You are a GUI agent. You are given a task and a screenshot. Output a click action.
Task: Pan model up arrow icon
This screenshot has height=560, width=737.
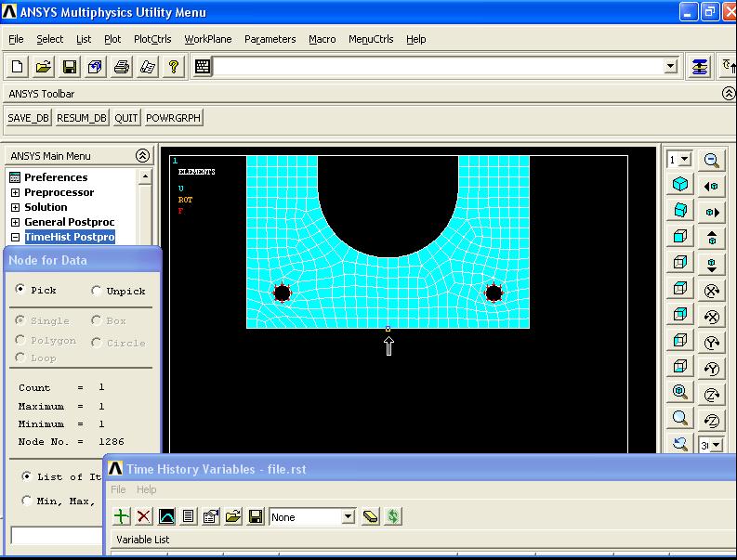click(x=712, y=238)
